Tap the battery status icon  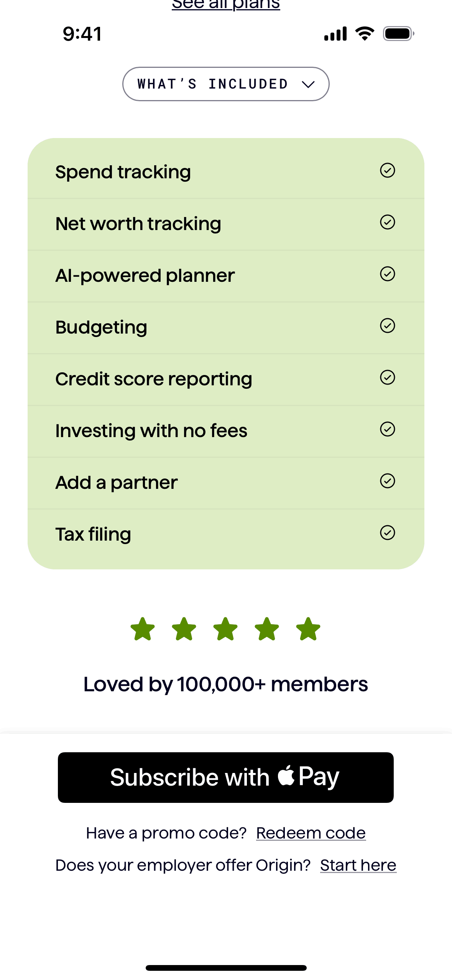tap(398, 34)
